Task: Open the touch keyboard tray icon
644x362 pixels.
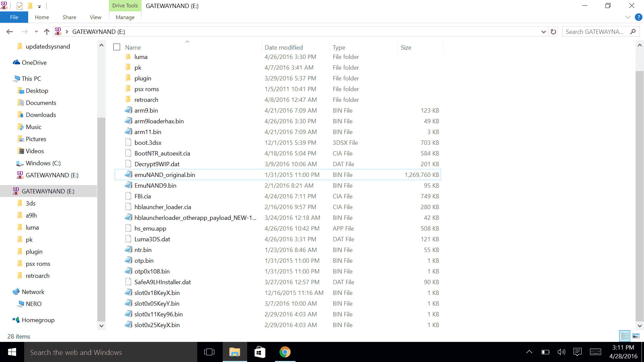Action: (x=595, y=352)
